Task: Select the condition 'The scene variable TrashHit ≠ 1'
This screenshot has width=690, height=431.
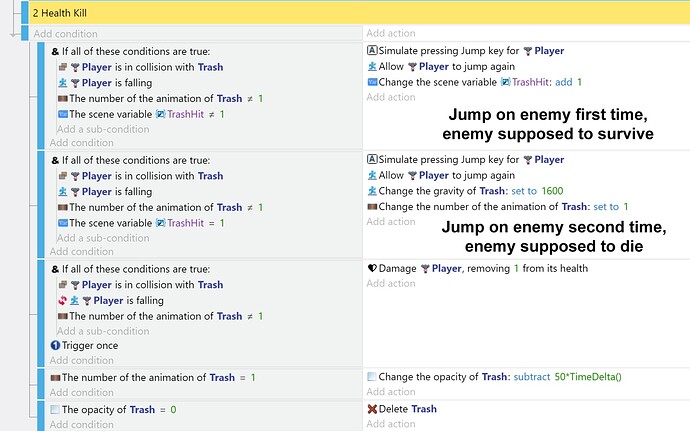Action: (x=141, y=114)
